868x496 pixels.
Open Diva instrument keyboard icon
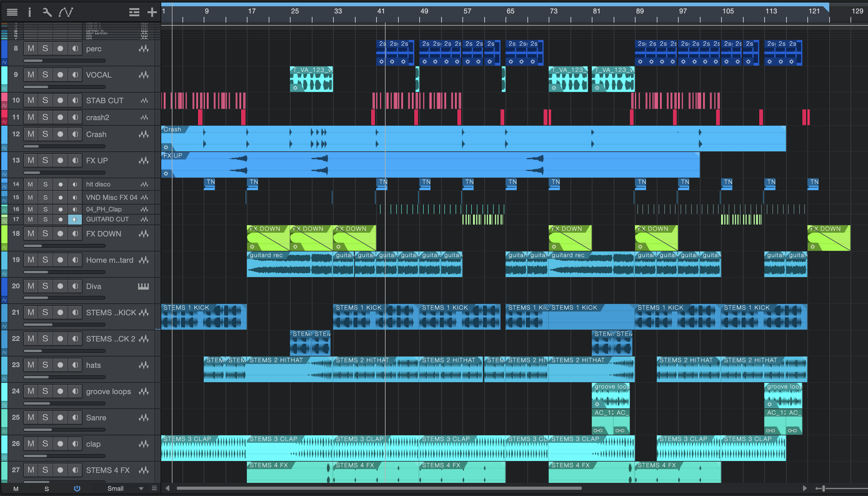point(143,286)
